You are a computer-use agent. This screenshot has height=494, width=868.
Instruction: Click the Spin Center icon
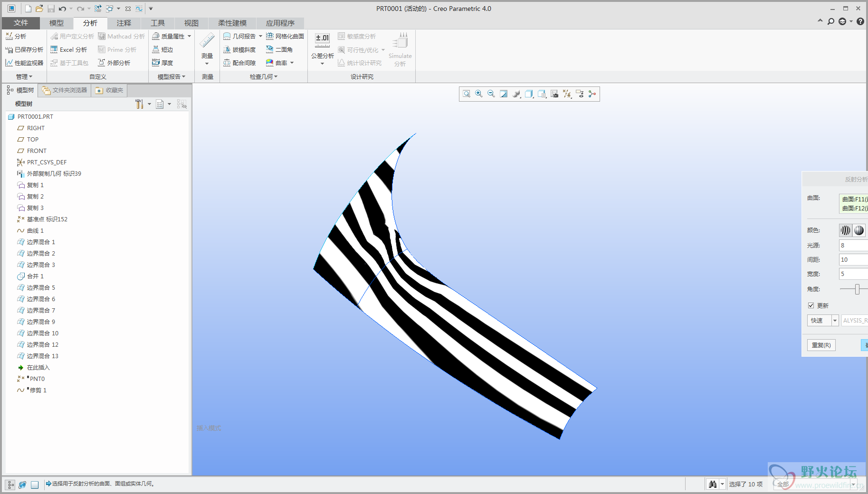coord(592,94)
